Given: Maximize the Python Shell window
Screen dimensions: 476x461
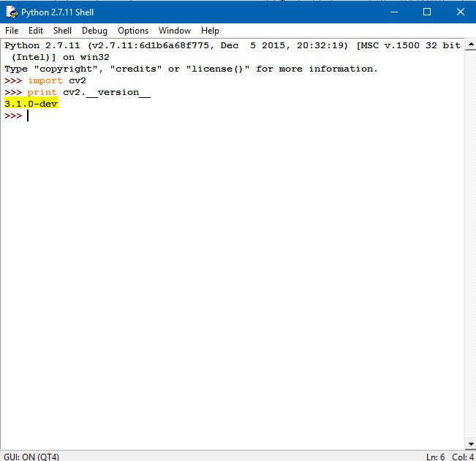Looking at the screenshot, I should pos(427,12).
